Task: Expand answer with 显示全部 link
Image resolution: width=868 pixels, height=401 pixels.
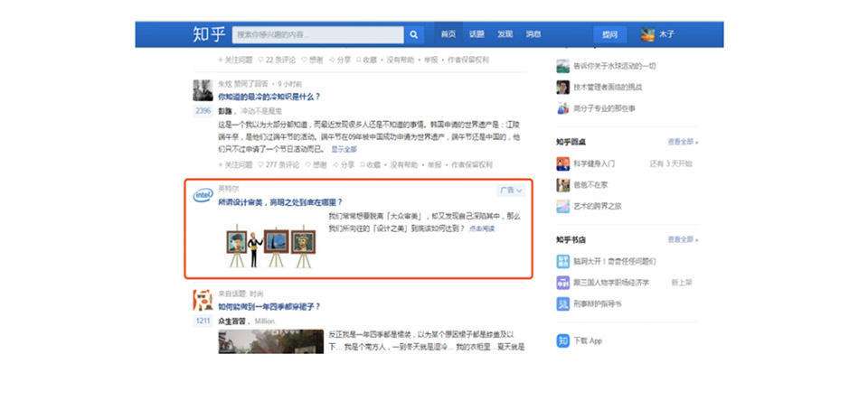Action: tap(344, 149)
